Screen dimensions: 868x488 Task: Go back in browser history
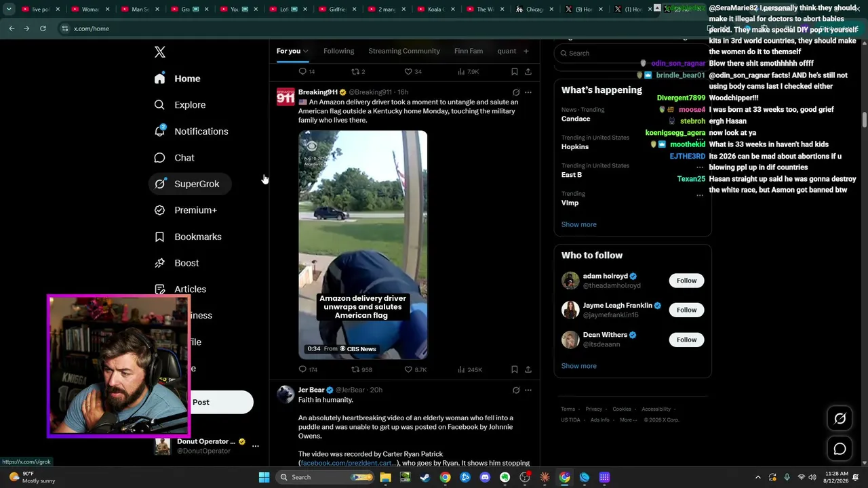(12, 28)
